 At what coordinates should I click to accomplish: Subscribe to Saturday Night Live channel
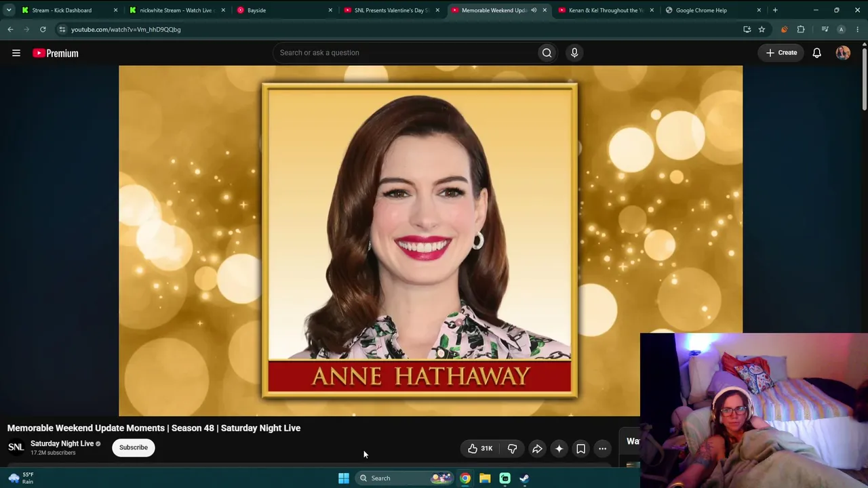pos(134,447)
